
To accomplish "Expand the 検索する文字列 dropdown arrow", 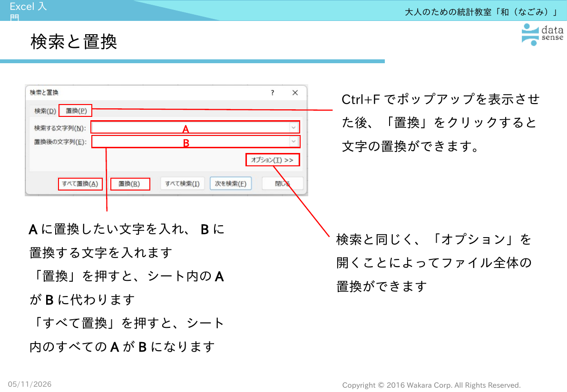I will [x=293, y=127].
